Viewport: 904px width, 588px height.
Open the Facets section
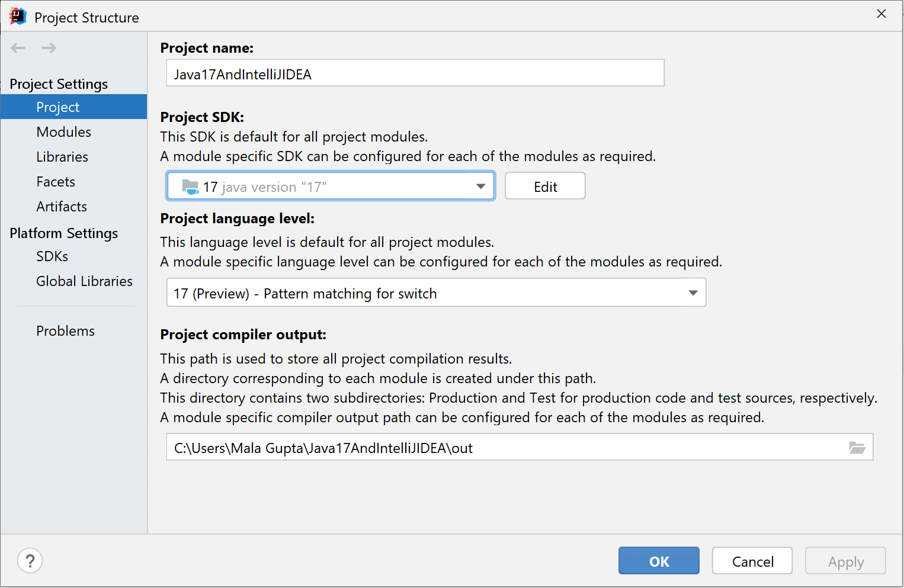(55, 181)
